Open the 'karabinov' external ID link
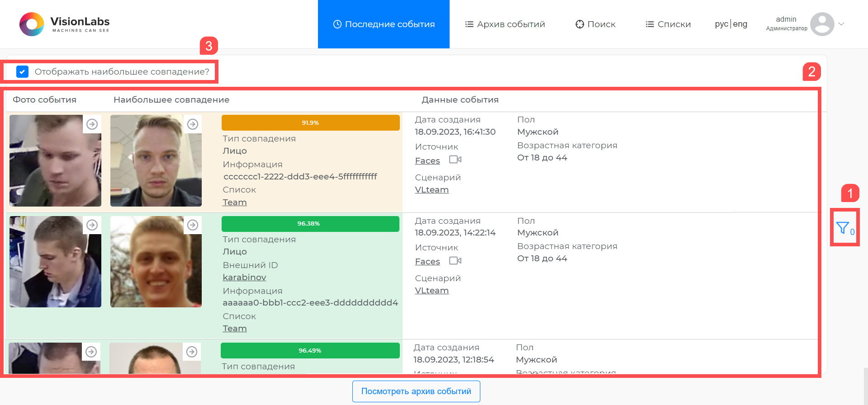Viewport: 868px width, 405px height. [244, 278]
